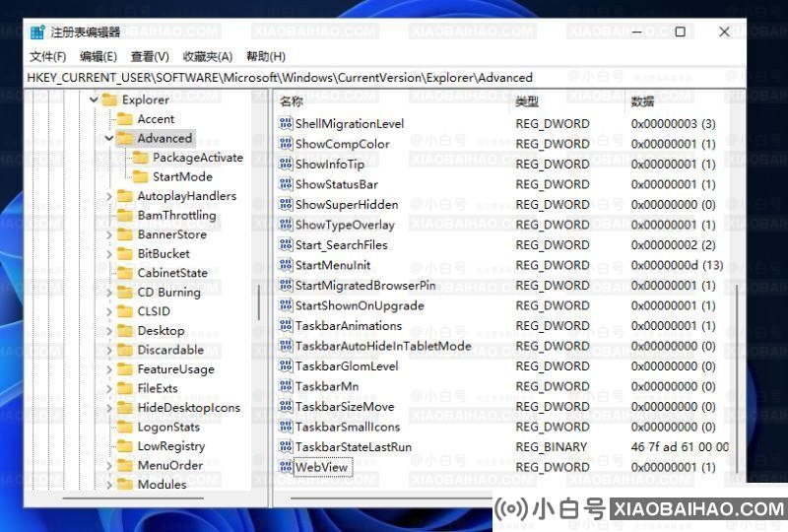
Task: Click REG_BINARY type of TaskbarStateLastRun
Action: tap(552, 446)
